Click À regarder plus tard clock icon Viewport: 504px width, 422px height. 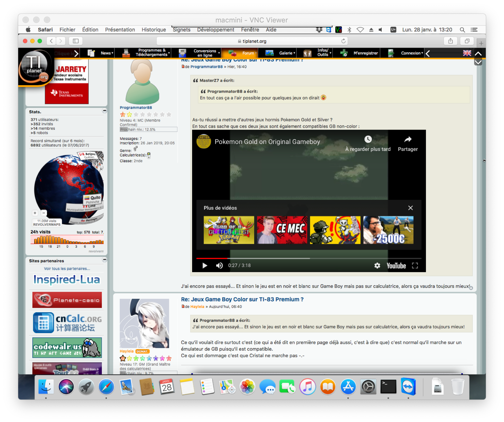368,139
